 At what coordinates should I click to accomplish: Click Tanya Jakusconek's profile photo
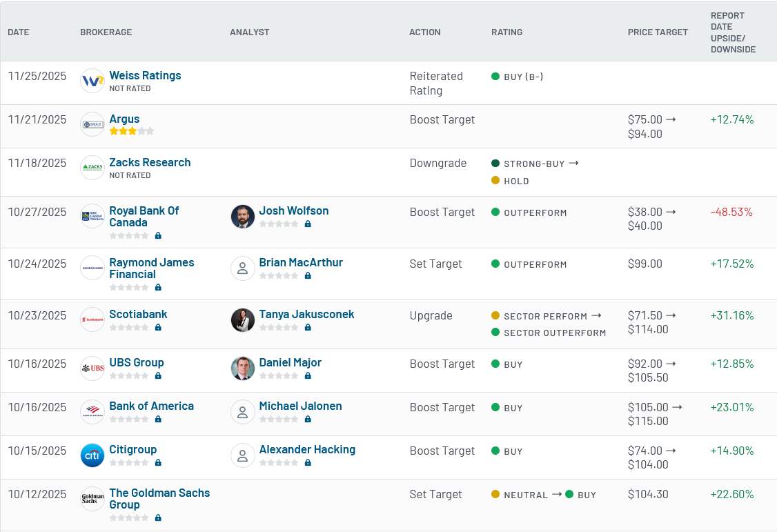click(x=243, y=320)
